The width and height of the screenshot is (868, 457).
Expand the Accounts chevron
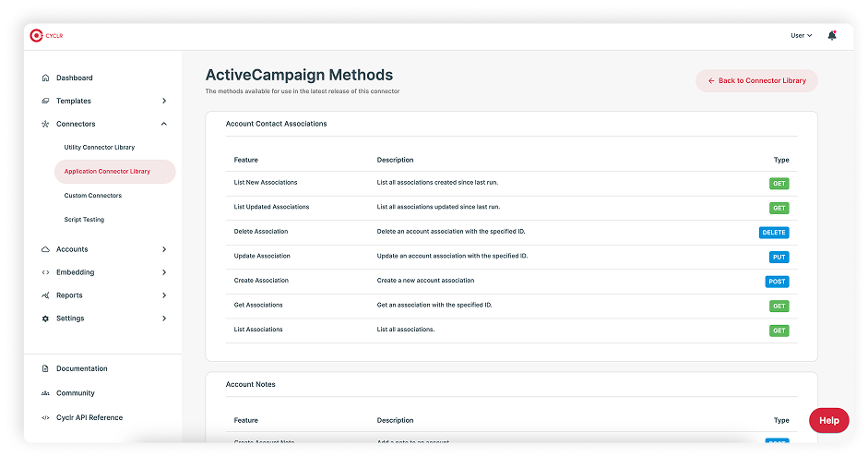[164, 249]
